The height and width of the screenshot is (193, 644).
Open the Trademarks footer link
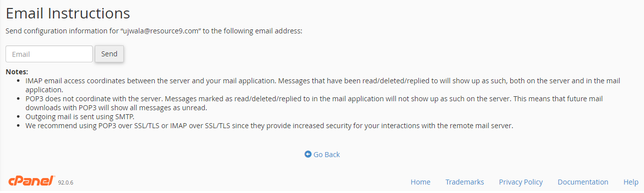pyautogui.click(x=465, y=182)
